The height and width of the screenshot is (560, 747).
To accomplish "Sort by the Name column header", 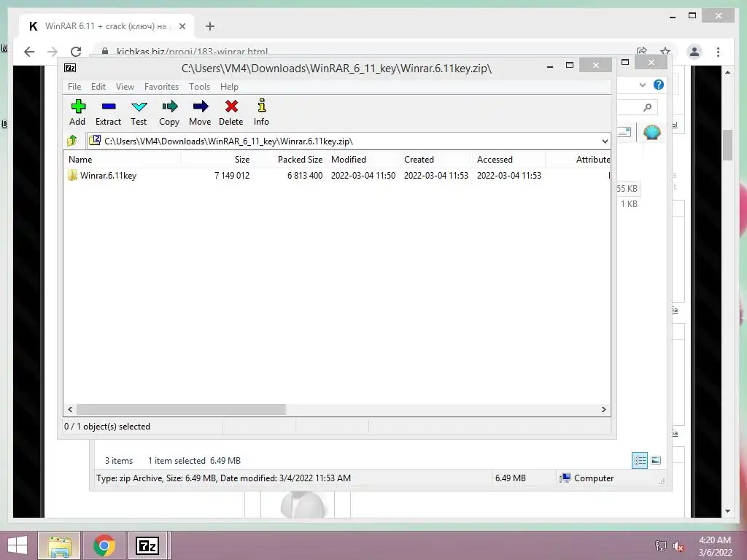I will pos(122,160).
